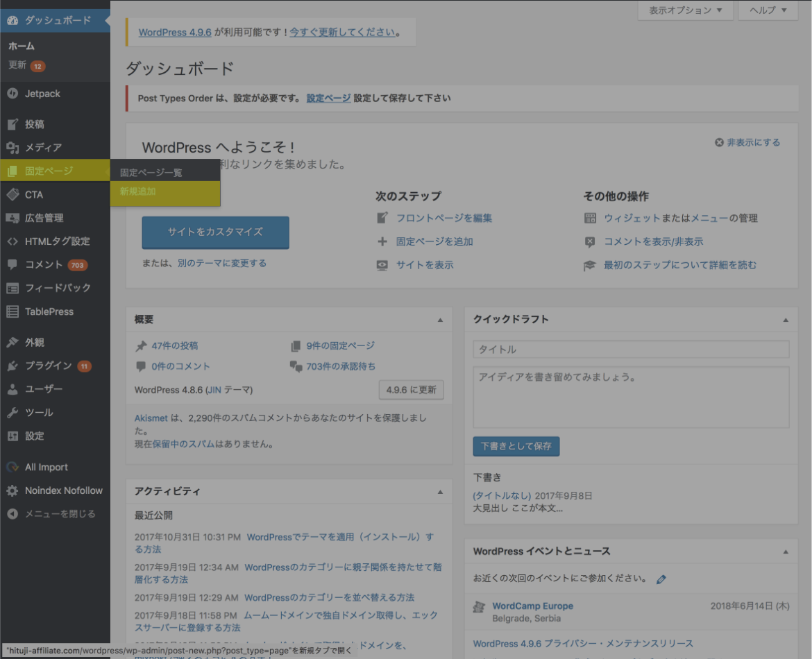Open the 0件のコメント link

pos(180,366)
